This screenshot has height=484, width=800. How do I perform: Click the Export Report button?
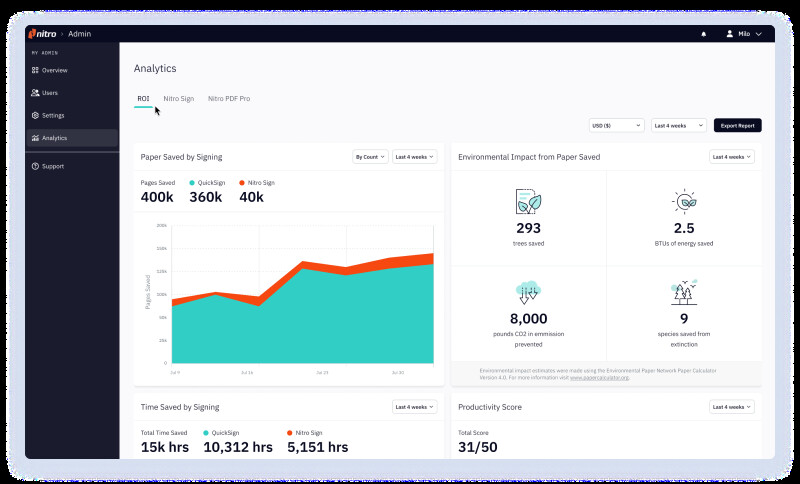[738, 126]
